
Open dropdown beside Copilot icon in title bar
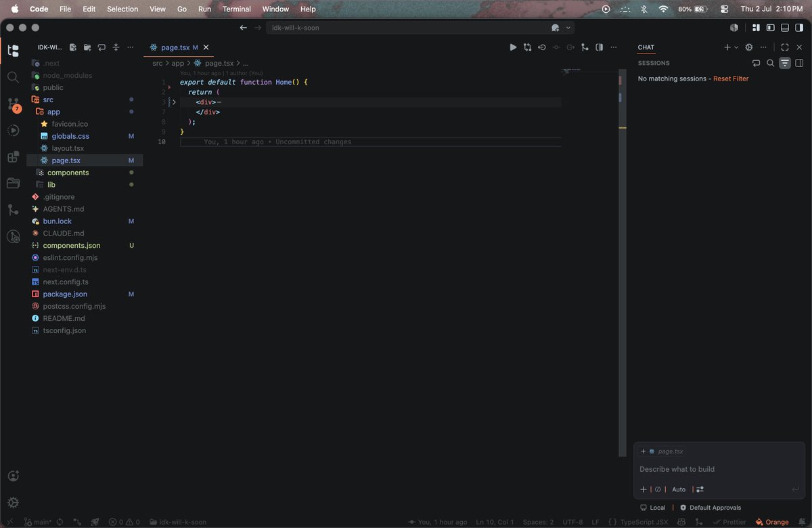coord(568,28)
